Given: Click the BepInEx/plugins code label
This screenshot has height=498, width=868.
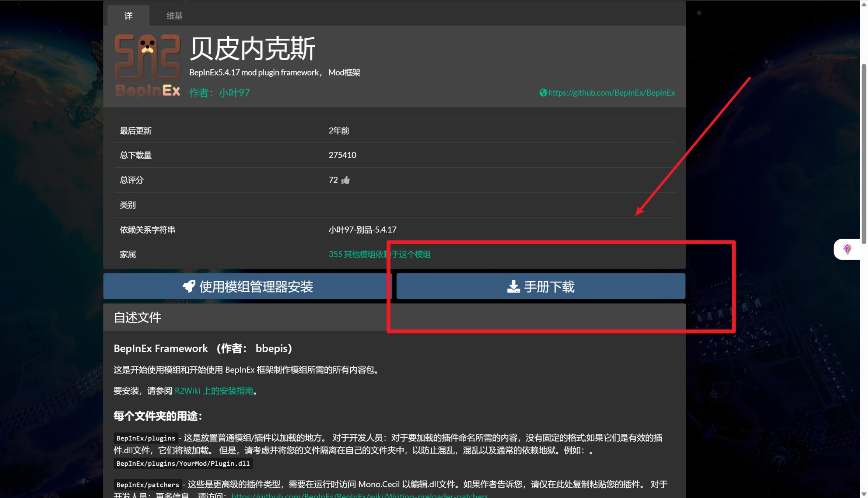Looking at the screenshot, I should tap(146, 438).
